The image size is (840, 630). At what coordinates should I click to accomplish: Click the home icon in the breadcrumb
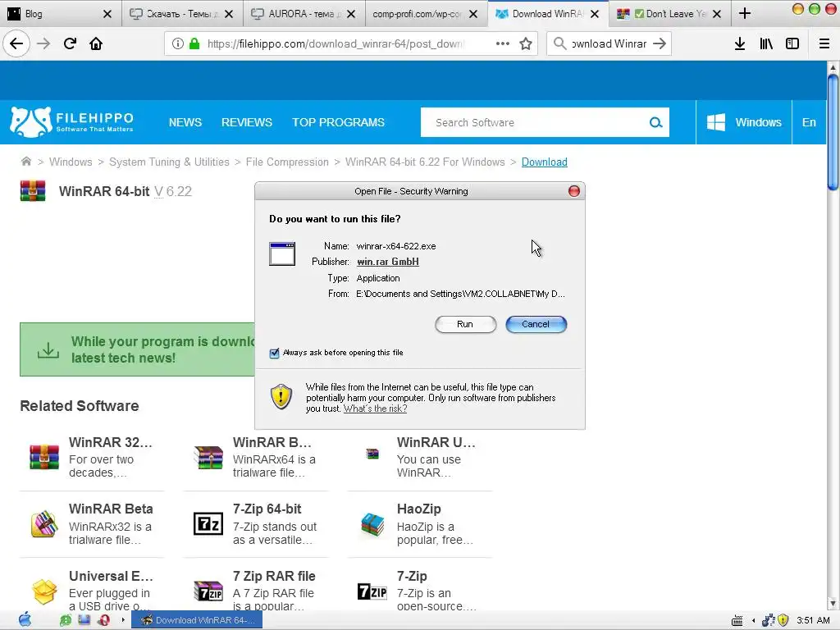click(x=25, y=162)
